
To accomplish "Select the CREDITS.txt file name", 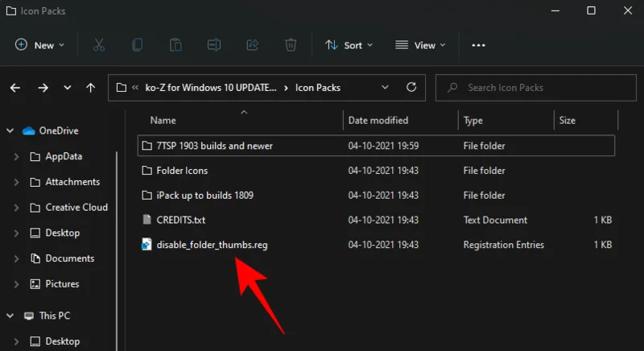I will tap(180, 220).
